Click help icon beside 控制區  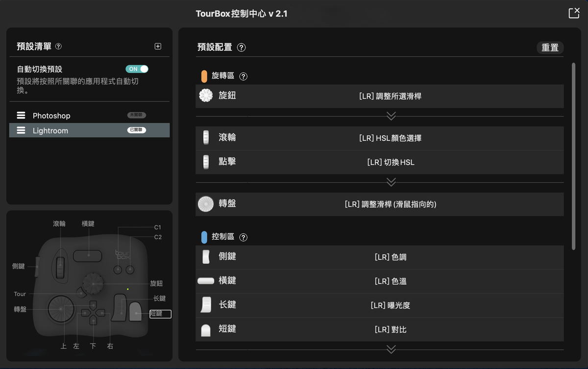coord(244,237)
